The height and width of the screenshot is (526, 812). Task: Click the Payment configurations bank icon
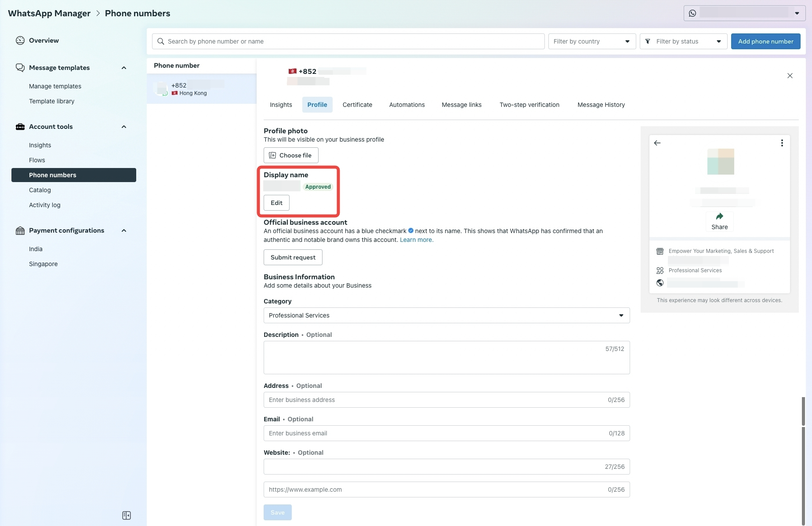20,230
